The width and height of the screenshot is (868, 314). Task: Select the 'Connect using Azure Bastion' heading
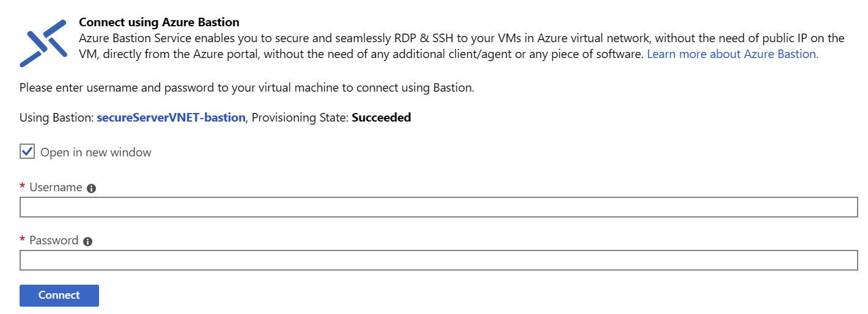click(x=159, y=23)
